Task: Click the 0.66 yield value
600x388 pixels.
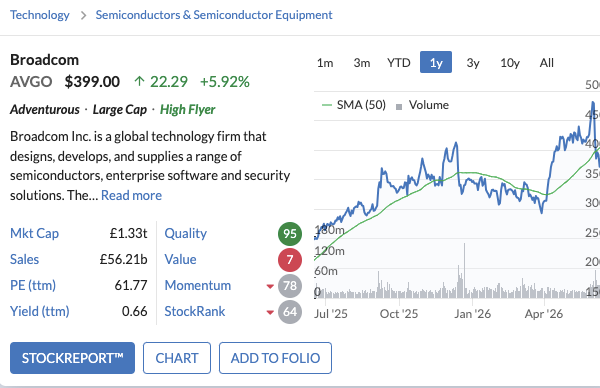Action: pyautogui.click(x=134, y=311)
